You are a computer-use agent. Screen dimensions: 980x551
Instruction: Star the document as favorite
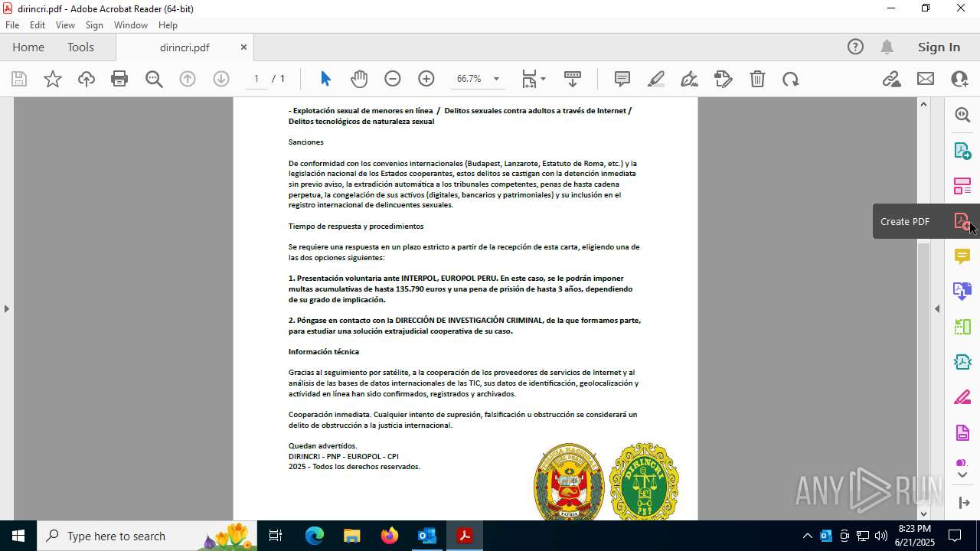(x=53, y=79)
